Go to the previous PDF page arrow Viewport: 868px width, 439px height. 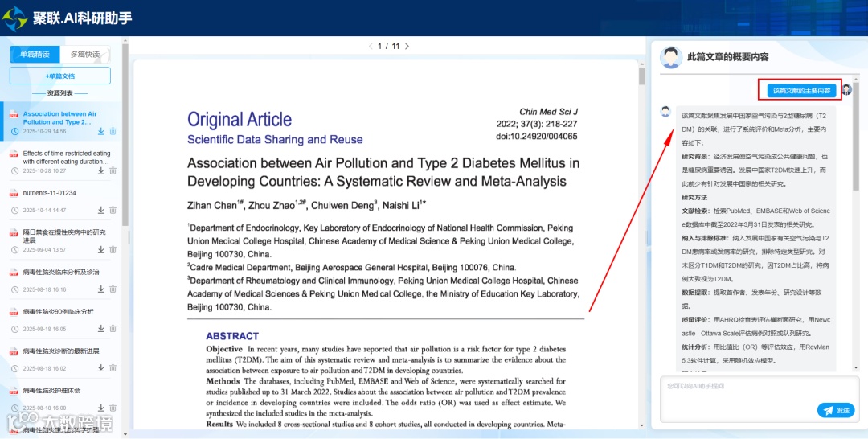coord(371,47)
